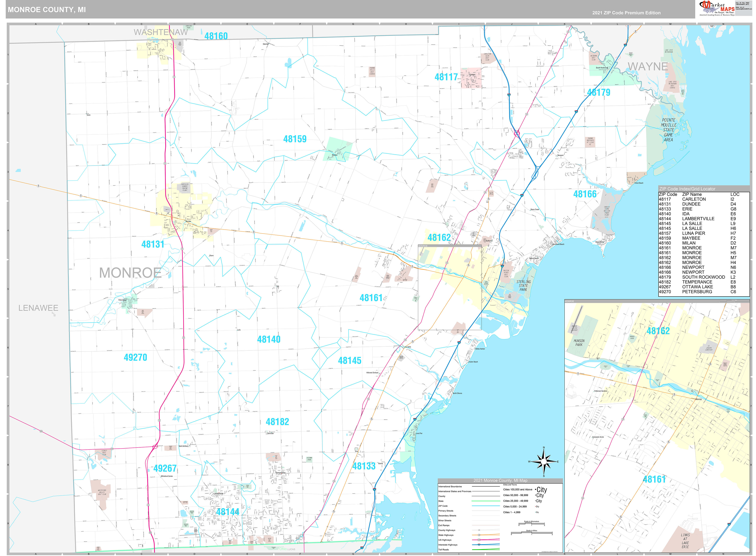Viewport: 756px width, 556px height.
Task: Click the Market Maps logo
Action: tap(717, 8)
